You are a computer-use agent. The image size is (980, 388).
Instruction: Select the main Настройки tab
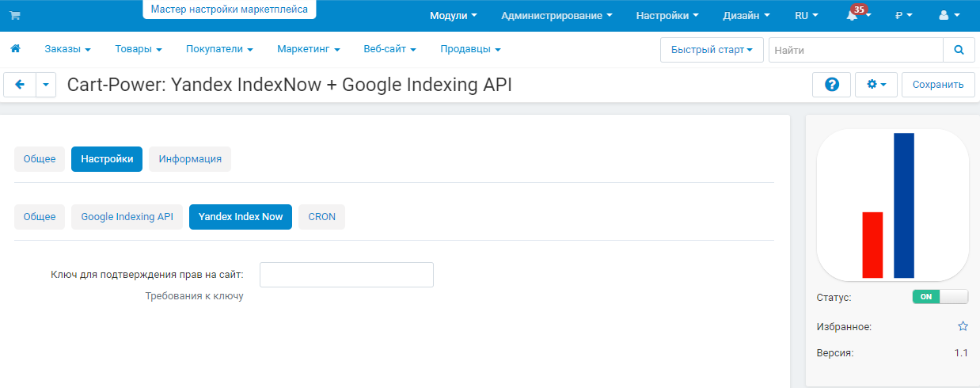pos(107,159)
